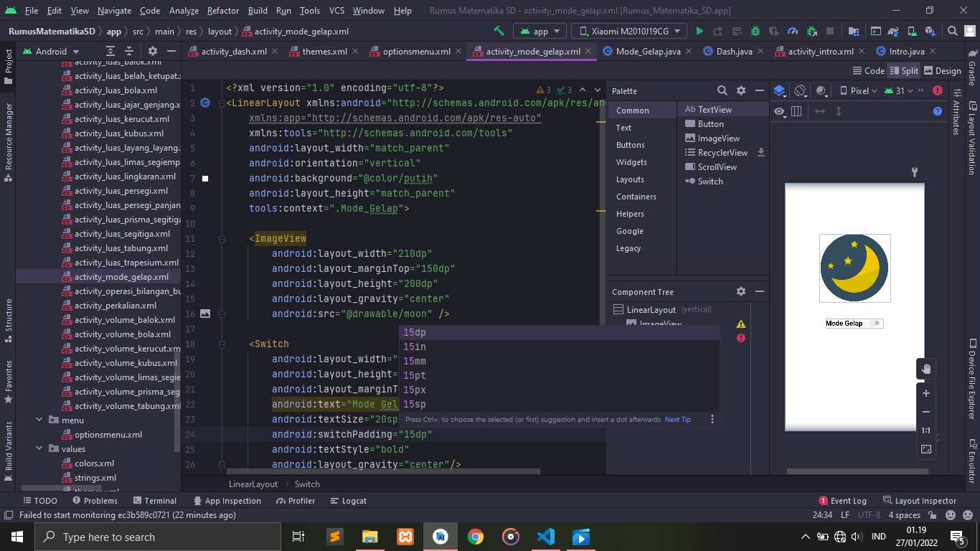
Task: Collapse the menu folder in project tree
Action: [39, 420]
